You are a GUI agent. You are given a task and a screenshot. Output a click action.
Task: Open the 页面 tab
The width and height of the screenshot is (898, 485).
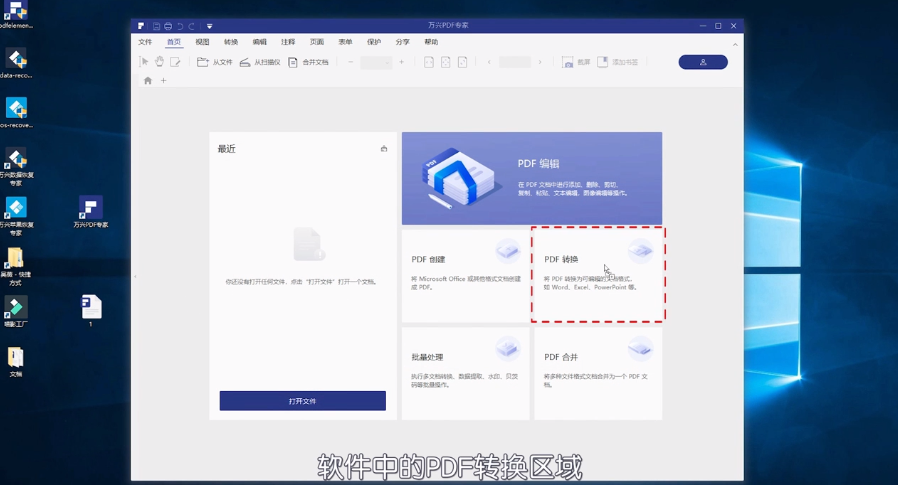(x=317, y=42)
